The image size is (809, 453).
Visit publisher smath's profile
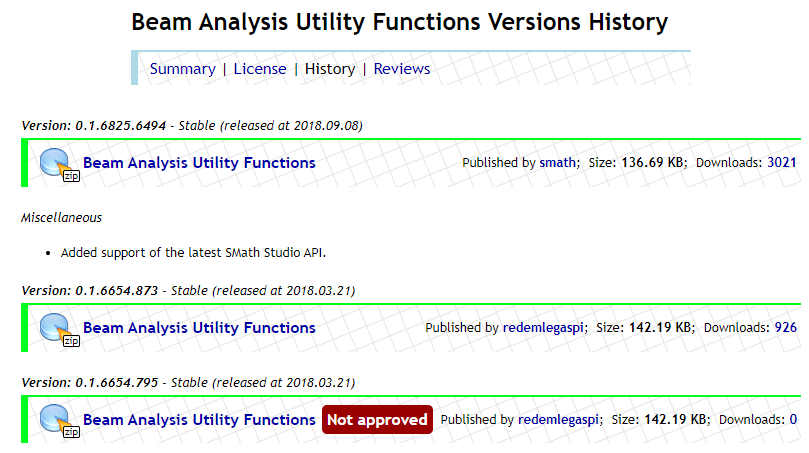click(x=558, y=163)
